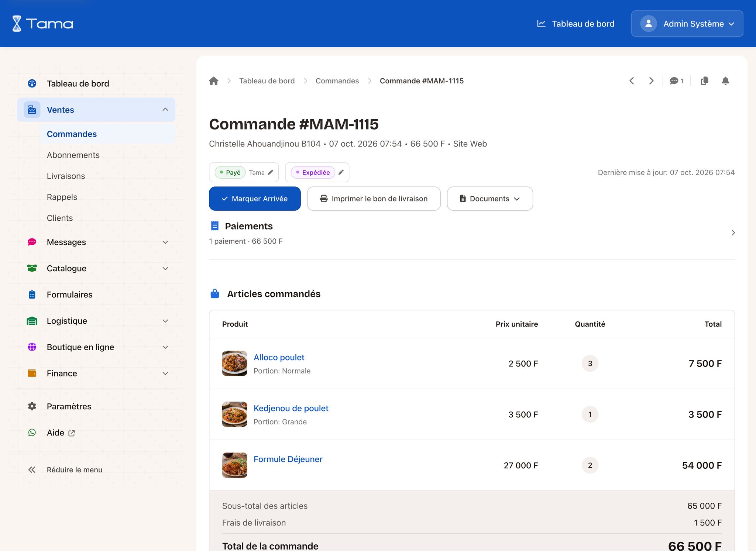The height and width of the screenshot is (551, 756).
Task: Click the Tama logo
Action: coord(43,24)
